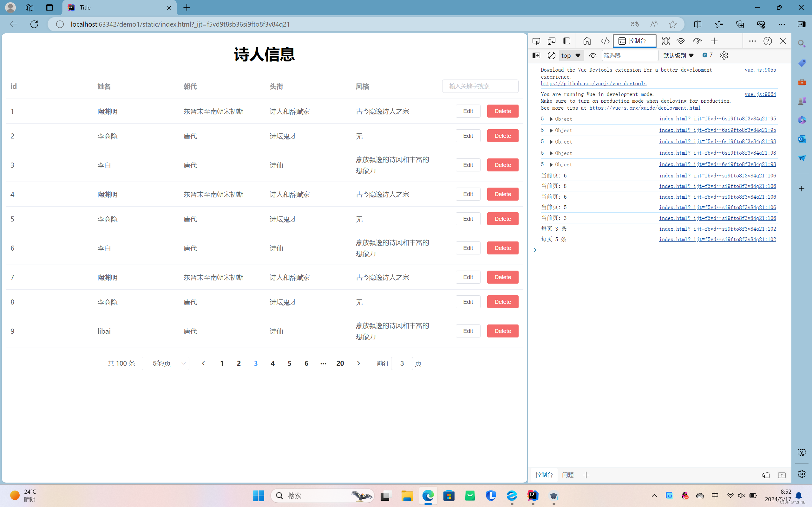Select the inspect element tool in DevTools
The width and height of the screenshot is (812, 507).
(536, 41)
